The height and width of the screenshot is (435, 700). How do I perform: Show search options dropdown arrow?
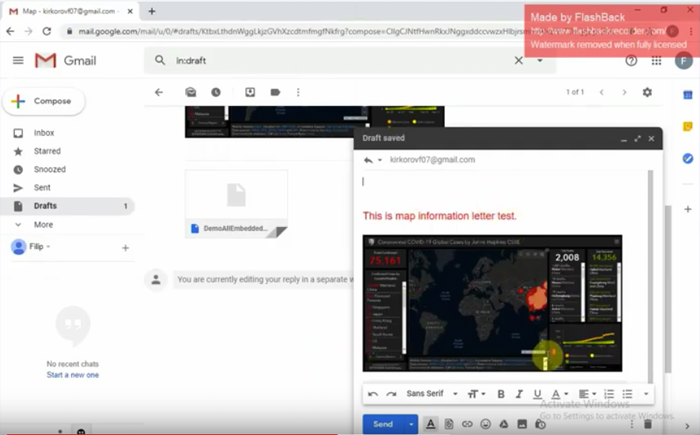click(540, 60)
